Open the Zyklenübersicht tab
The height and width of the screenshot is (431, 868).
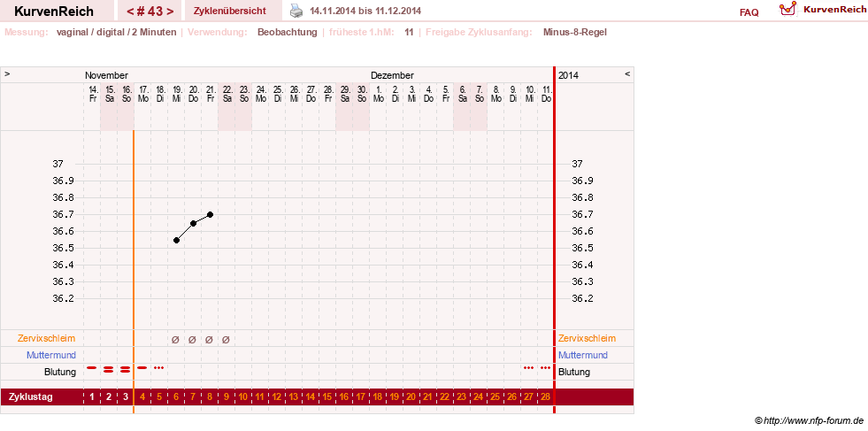click(230, 11)
